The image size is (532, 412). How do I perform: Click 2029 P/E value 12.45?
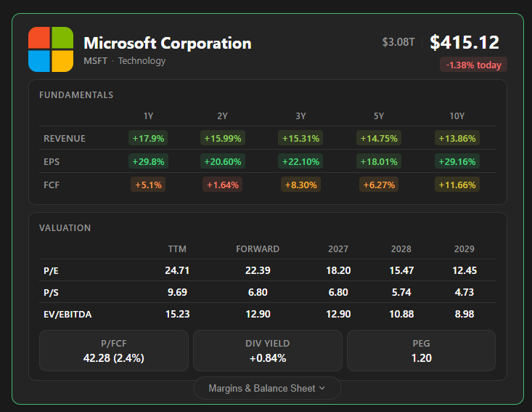pos(465,270)
